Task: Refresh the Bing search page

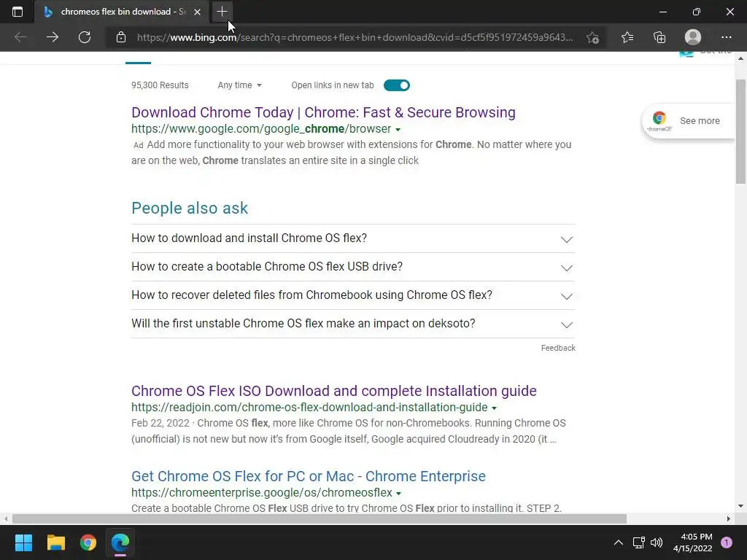Action: pos(85,37)
